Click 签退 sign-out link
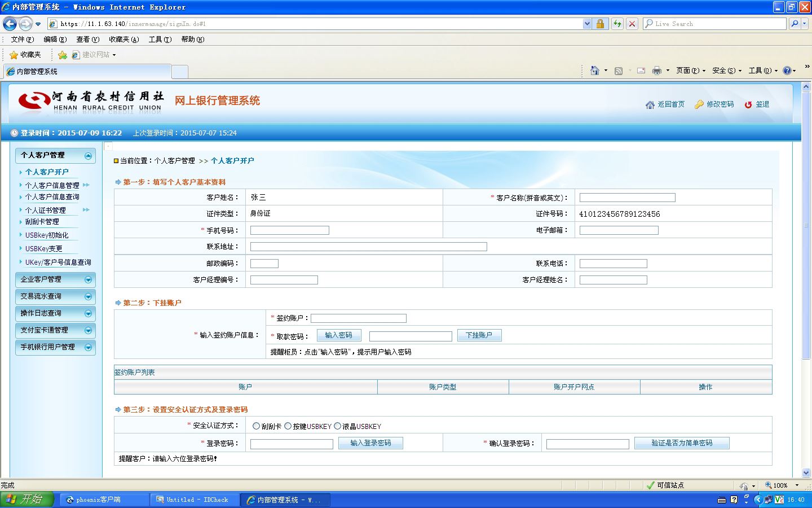Screen dimensions: 812x508 [x=757, y=104]
